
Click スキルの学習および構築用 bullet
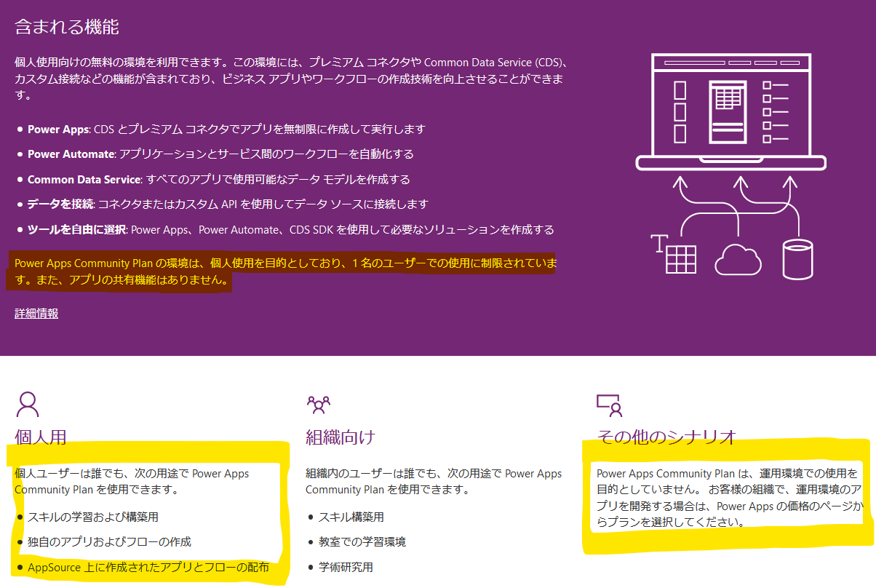[87, 517]
